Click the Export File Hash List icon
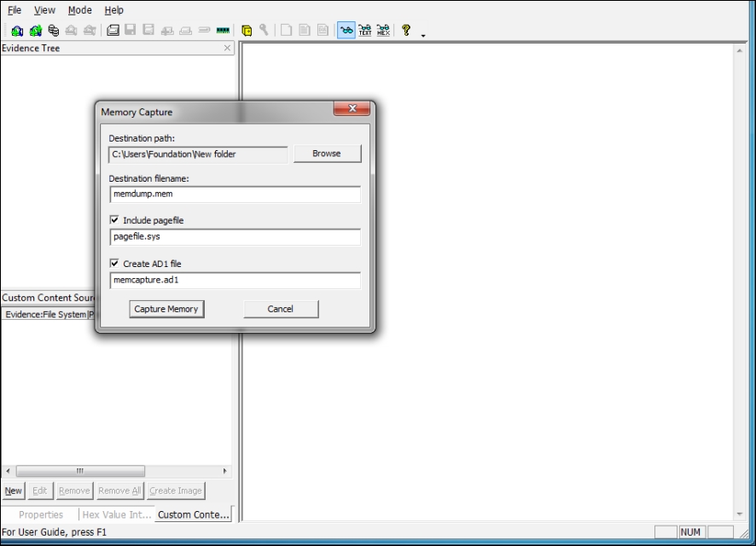The width and height of the screenshot is (756, 546). tap(305, 31)
